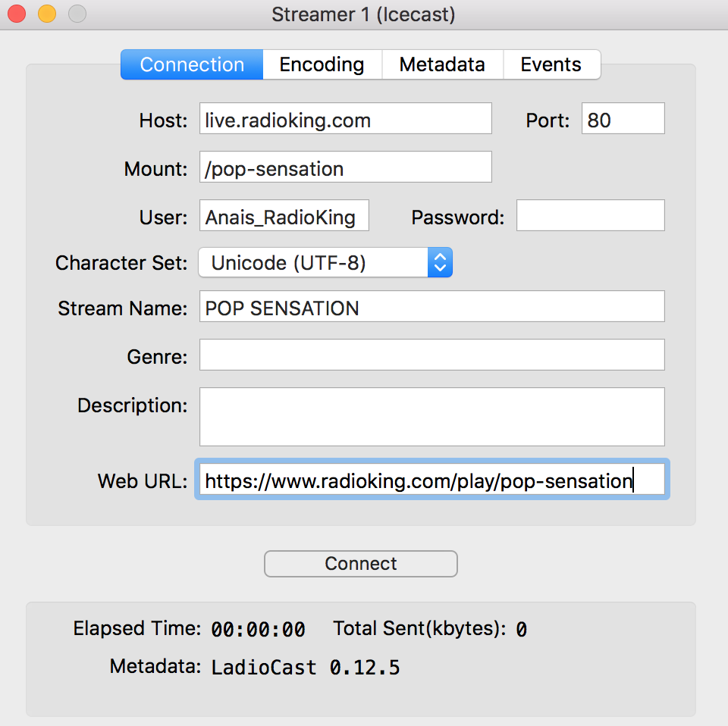Focus the Stream Name text box

click(x=431, y=307)
